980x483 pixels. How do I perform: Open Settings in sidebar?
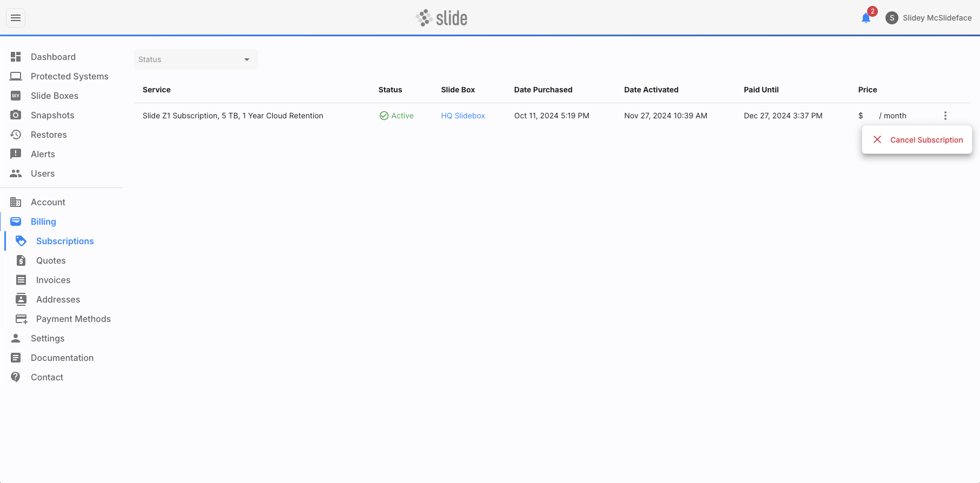pos(48,338)
